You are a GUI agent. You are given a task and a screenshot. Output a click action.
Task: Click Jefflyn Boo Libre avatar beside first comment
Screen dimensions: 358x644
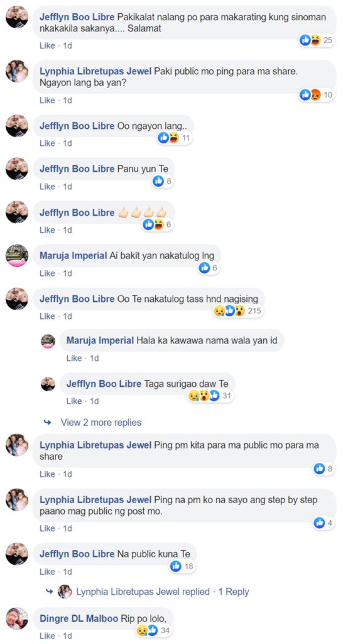(17, 17)
